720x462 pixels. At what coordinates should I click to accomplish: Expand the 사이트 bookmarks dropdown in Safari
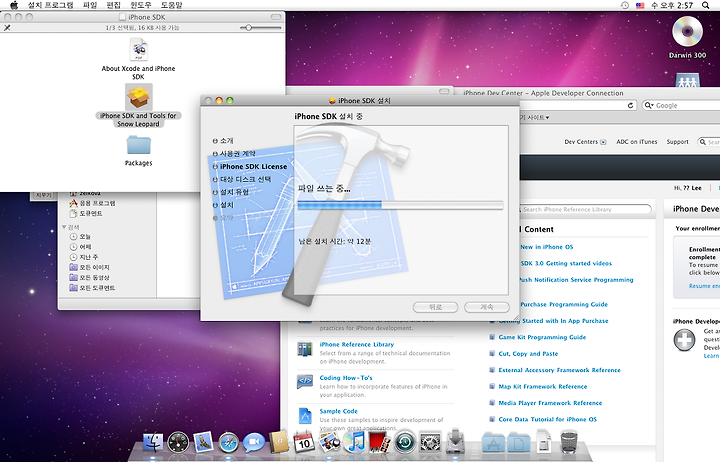[x=535, y=118]
